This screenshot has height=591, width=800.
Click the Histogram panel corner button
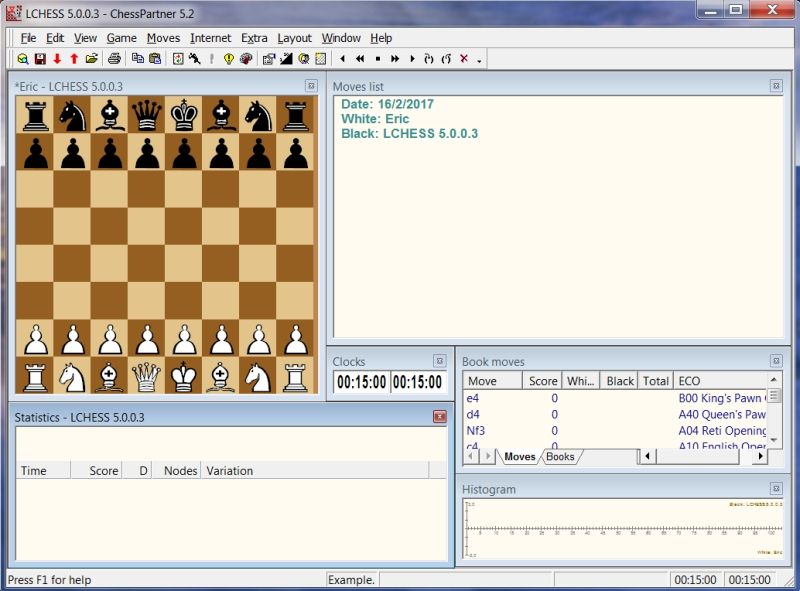click(776, 488)
